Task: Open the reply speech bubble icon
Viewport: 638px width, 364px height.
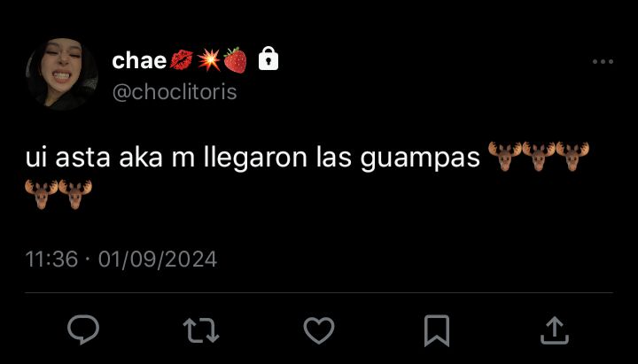Action: point(83,329)
